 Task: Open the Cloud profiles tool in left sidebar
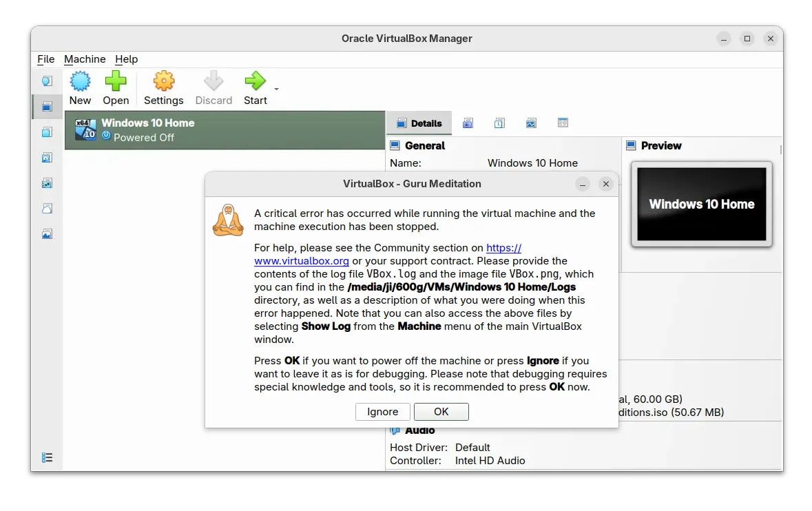47,208
